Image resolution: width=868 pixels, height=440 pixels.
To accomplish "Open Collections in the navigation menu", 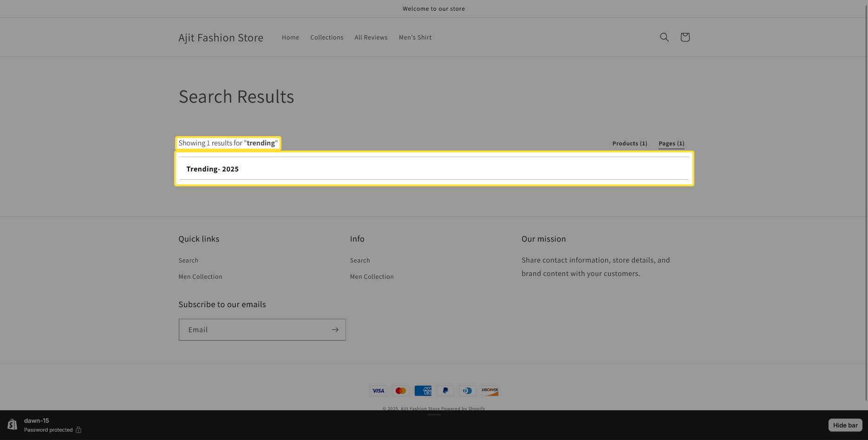I will coord(326,38).
